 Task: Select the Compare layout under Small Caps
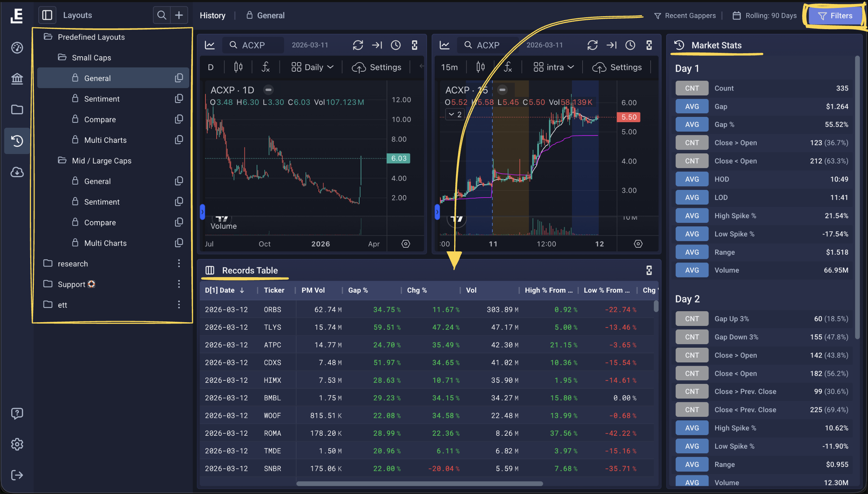coord(100,119)
